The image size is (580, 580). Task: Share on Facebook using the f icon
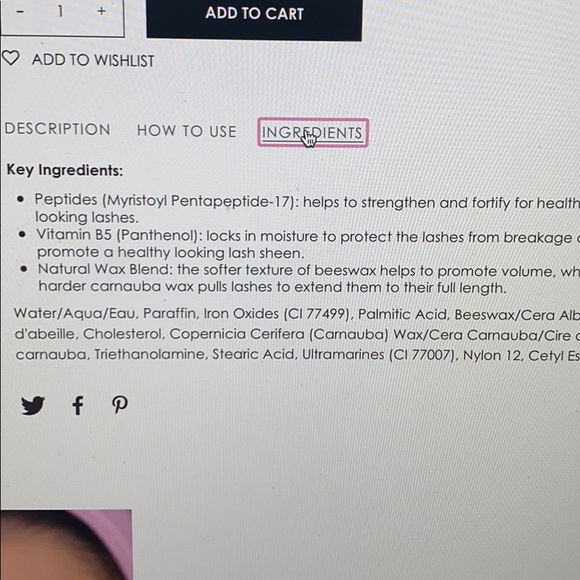(78, 405)
